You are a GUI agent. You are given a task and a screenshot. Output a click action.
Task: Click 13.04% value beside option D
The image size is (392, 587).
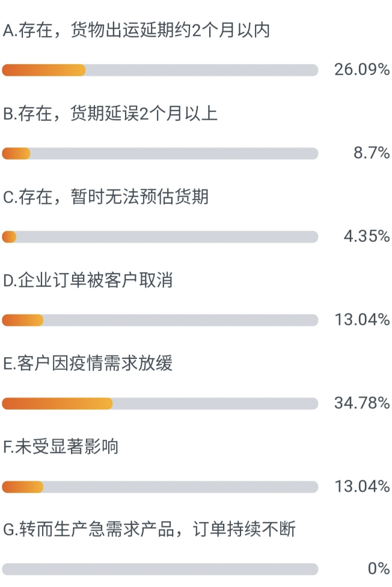click(x=362, y=320)
